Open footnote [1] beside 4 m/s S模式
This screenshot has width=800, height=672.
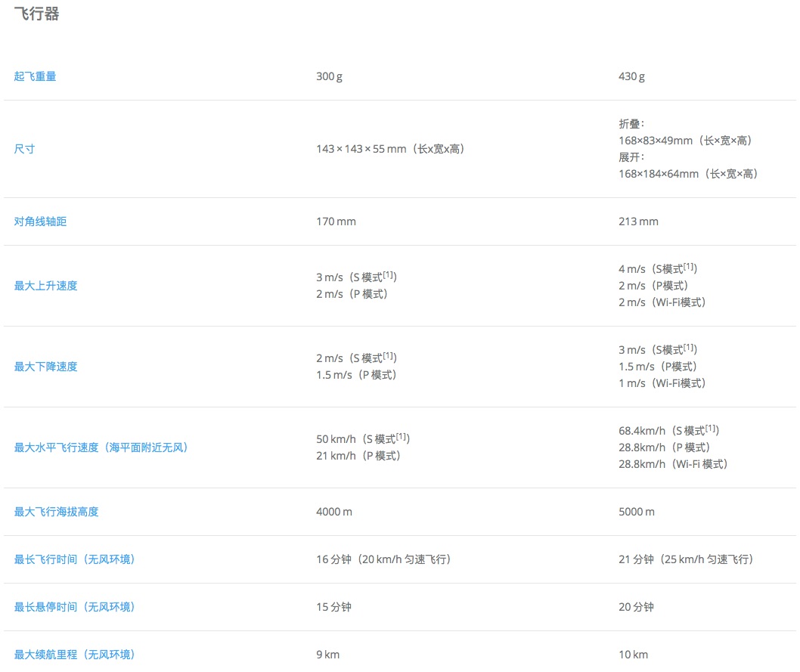coord(690,267)
